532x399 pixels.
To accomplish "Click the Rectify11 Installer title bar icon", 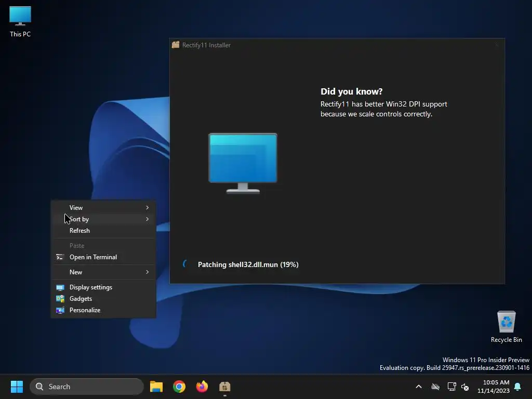I will coord(176,45).
